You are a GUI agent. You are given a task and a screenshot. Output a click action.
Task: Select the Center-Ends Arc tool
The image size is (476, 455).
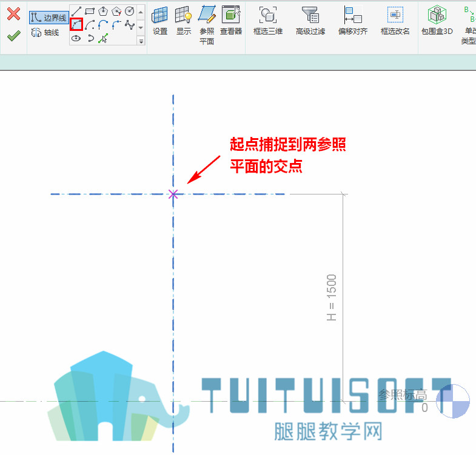pos(90,25)
